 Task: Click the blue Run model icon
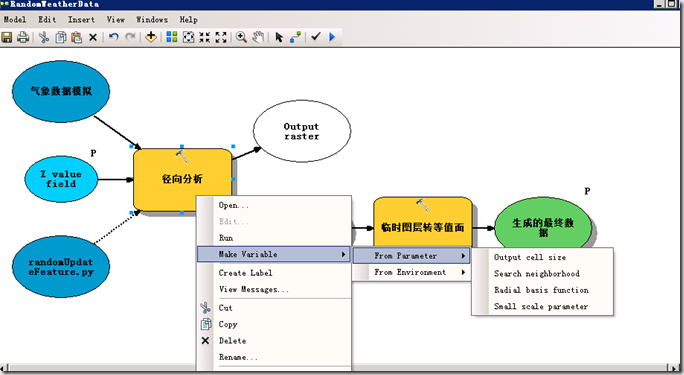(x=332, y=37)
